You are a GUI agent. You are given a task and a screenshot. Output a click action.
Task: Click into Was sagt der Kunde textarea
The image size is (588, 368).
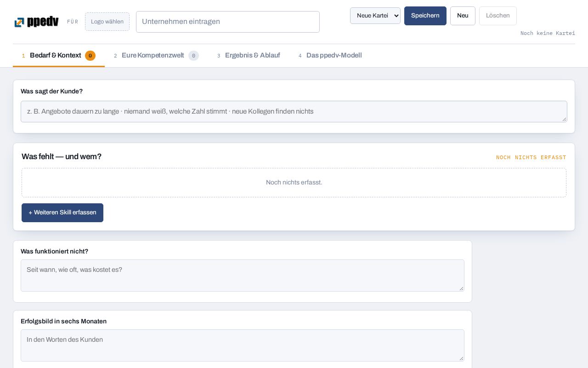(x=294, y=111)
